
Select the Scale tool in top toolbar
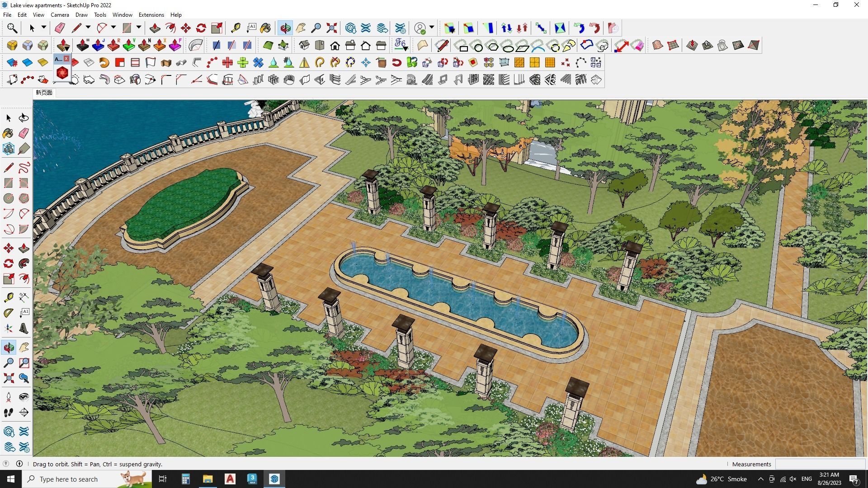[217, 28]
